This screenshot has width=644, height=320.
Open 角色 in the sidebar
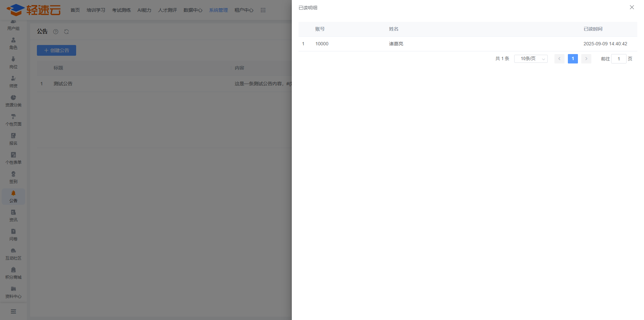coord(13,43)
